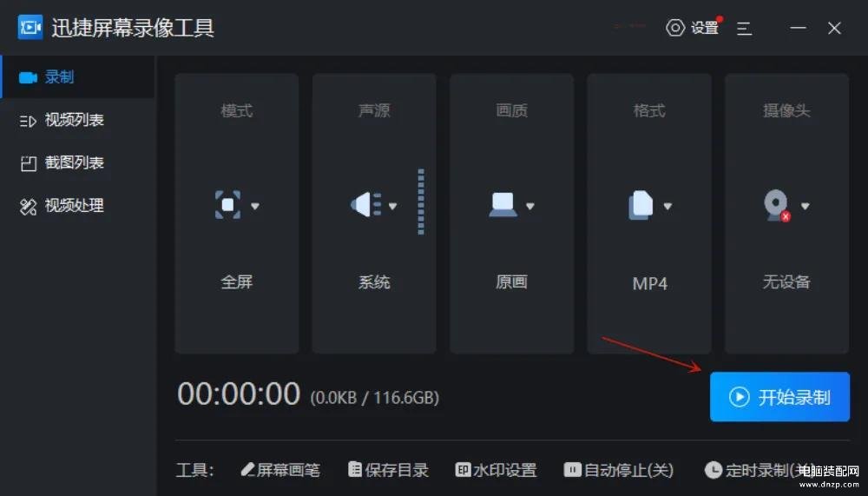868x496 pixels.
Task: Adjust the sound source volume level bar
Action: point(421,202)
